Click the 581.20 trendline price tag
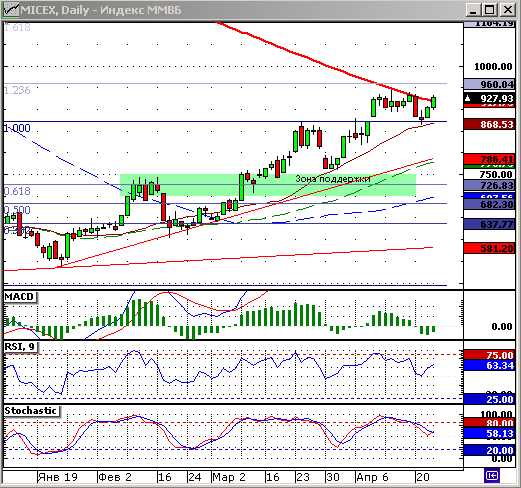The image size is (521, 488). (x=489, y=248)
